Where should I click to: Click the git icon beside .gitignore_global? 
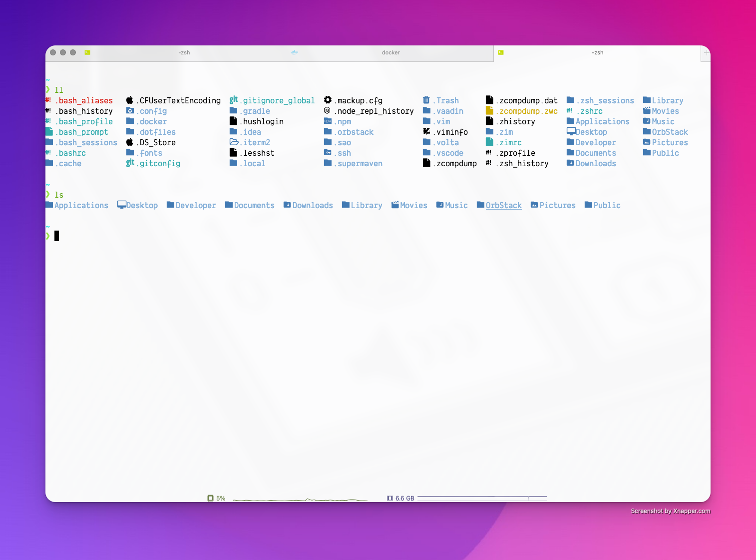[x=233, y=100]
